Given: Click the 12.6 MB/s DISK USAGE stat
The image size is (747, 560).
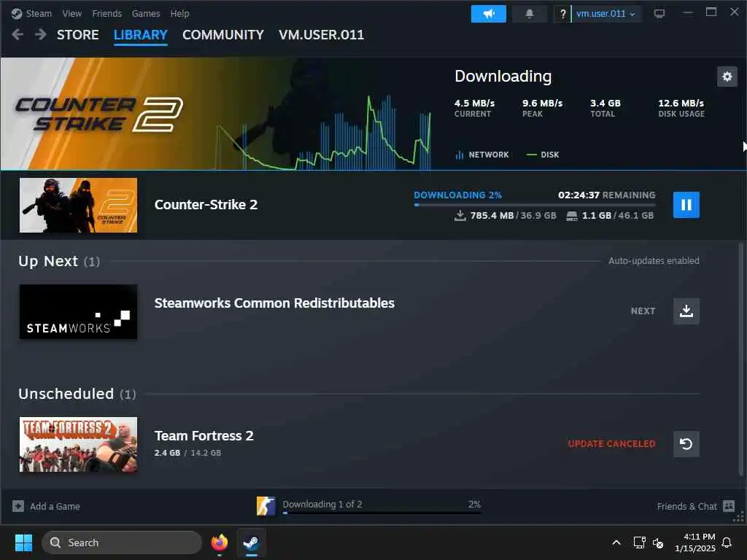Looking at the screenshot, I should (x=681, y=108).
